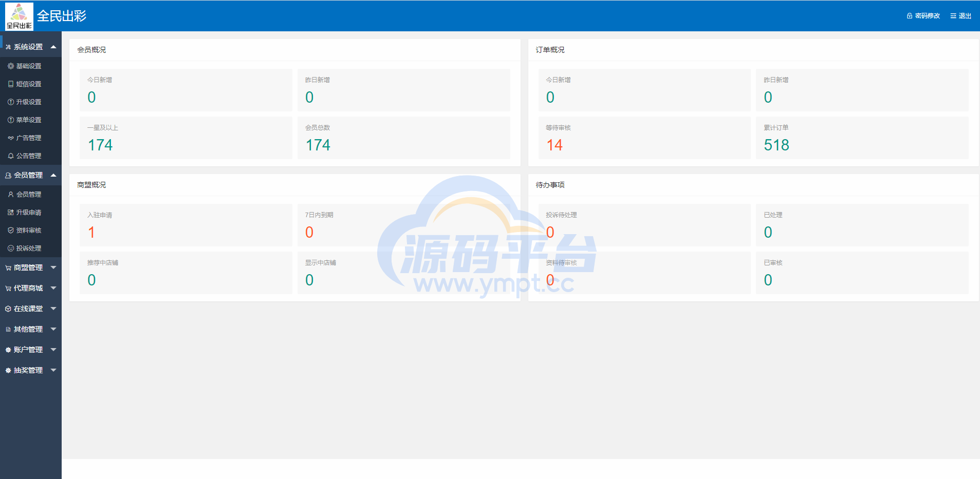
Task: Open the 基础设置 menu item
Action: (31, 66)
